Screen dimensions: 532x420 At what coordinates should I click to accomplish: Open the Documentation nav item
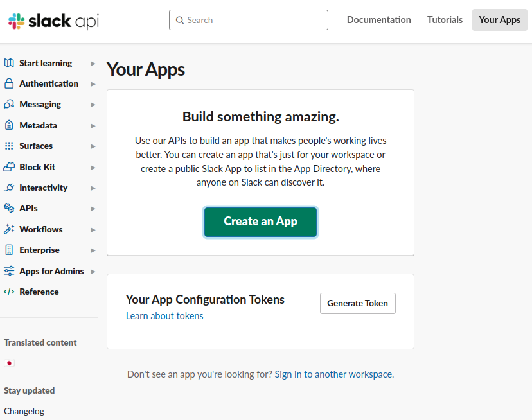(x=378, y=20)
